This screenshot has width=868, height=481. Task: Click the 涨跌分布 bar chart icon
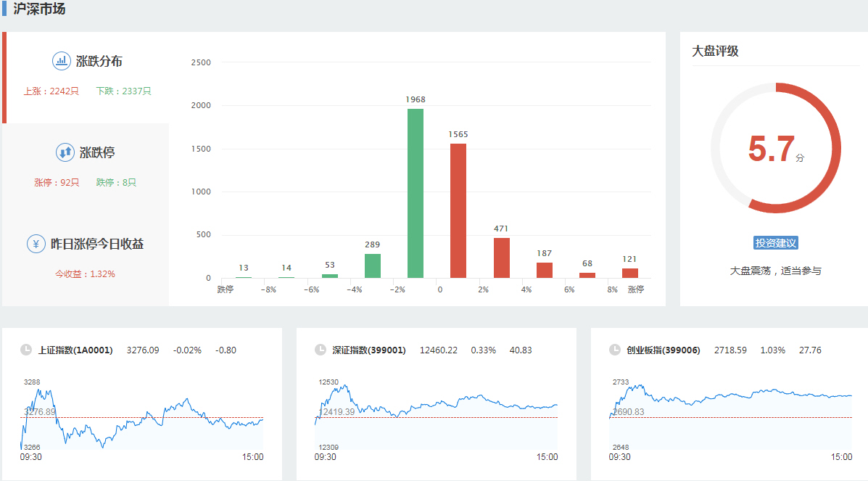point(62,62)
